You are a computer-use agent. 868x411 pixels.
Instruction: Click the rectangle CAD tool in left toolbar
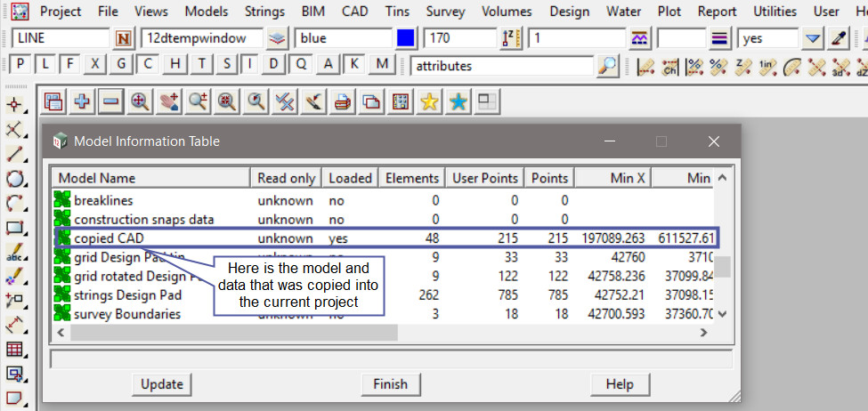[14, 227]
